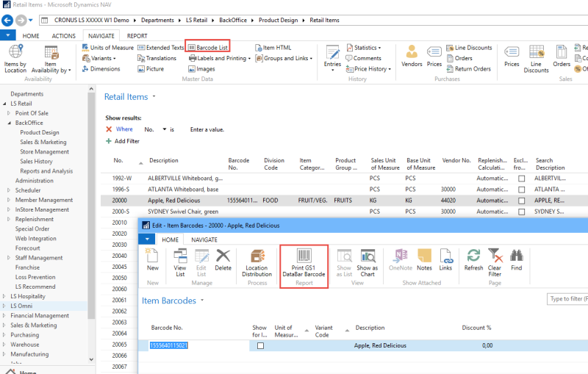The height and width of the screenshot is (374, 588).
Task: Click View List in Item Barcodes window
Action: [x=180, y=262]
